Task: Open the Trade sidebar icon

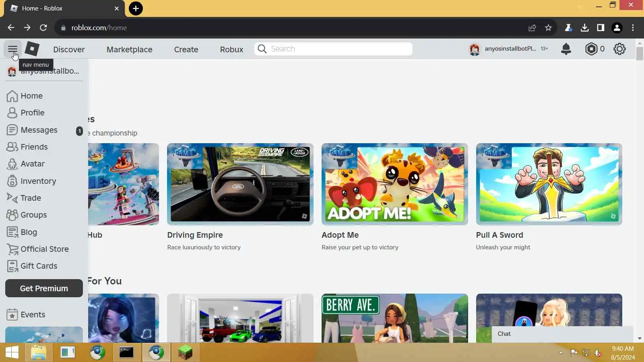Action: [x=12, y=198]
